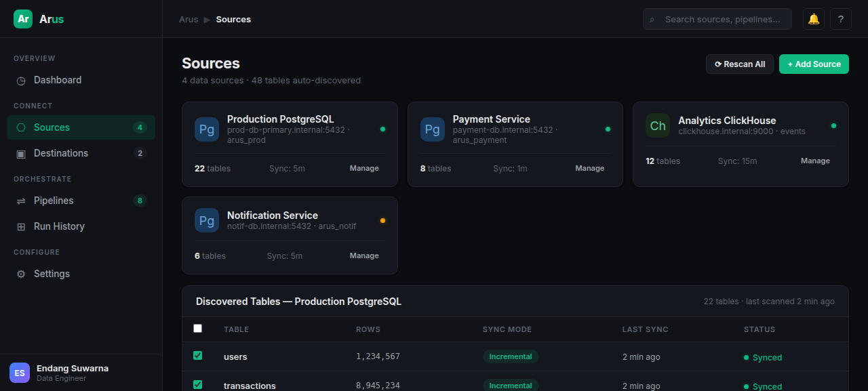Open notifications bell

click(814, 19)
